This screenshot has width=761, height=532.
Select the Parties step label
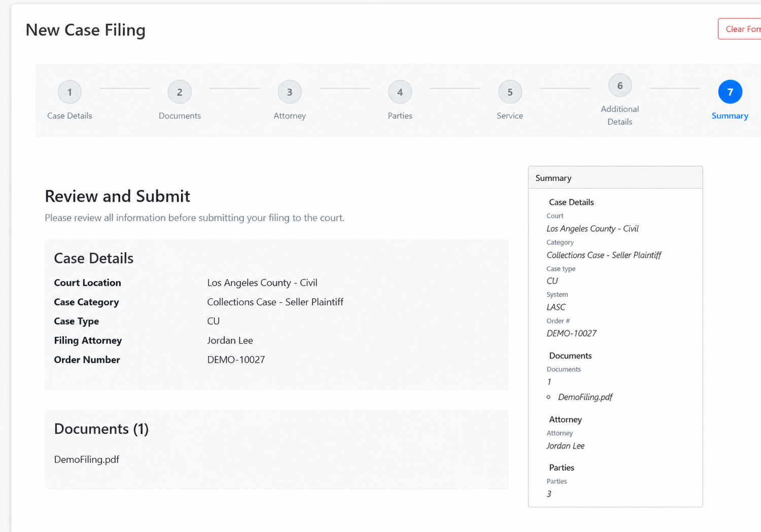(400, 116)
